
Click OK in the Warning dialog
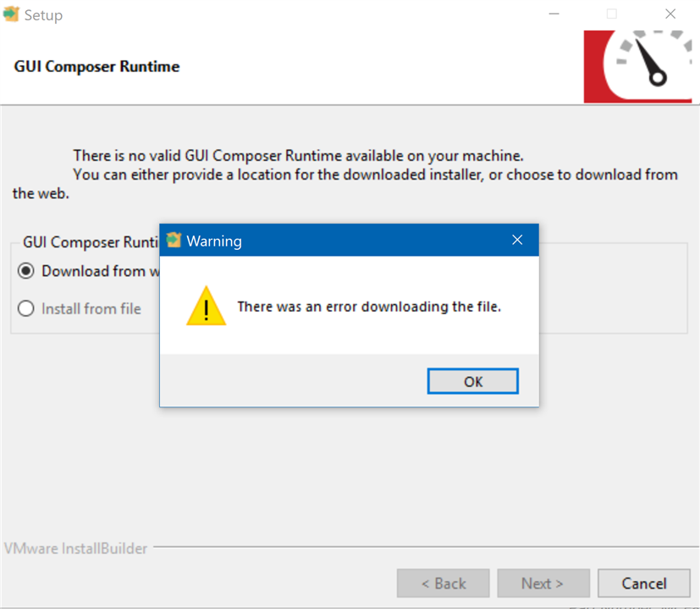[x=473, y=381]
